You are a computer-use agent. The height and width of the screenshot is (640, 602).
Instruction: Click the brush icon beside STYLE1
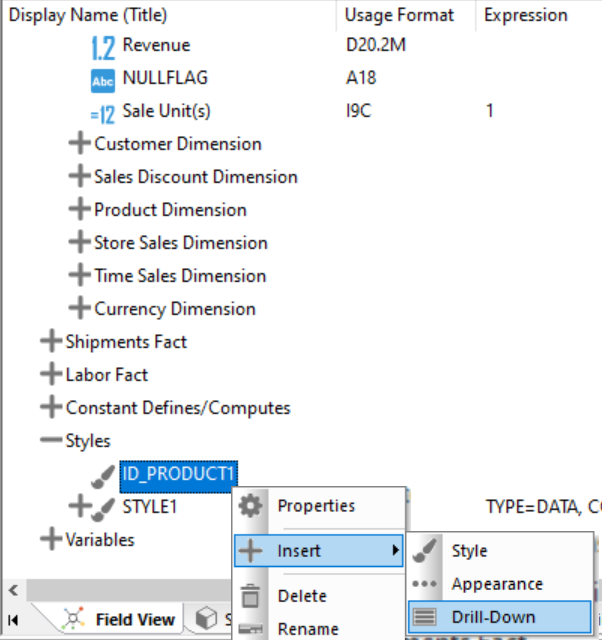tap(103, 509)
